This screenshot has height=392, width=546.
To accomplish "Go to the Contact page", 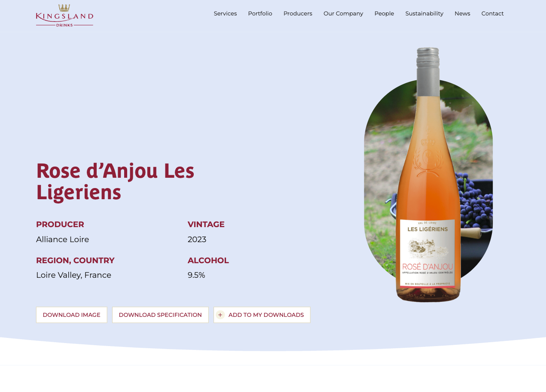I will [492, 13].
